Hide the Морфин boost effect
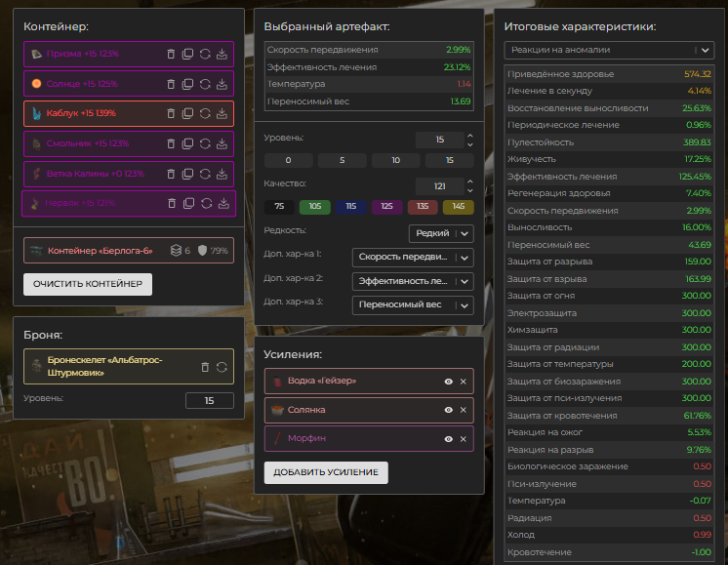This screenshot has height=565, width=728. (x=449, y=439)
